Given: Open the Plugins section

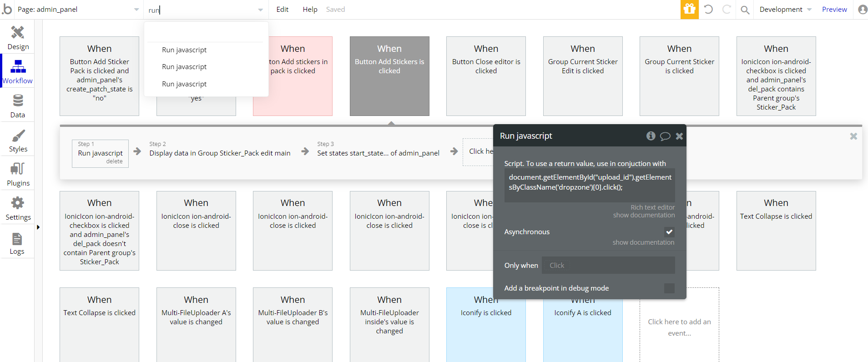Looking at the screenshot, I should (18, 174).
